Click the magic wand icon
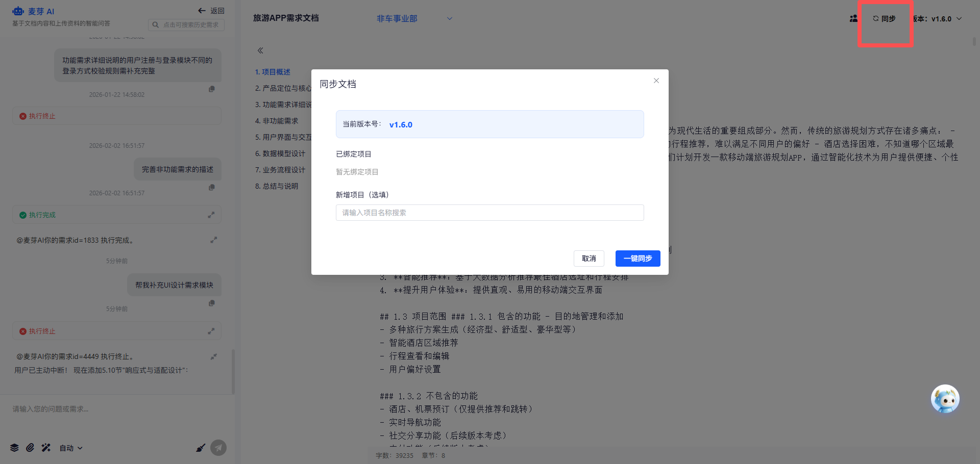Screen dimensions: 980x464 pyautogui.click(x=46, y=448)
